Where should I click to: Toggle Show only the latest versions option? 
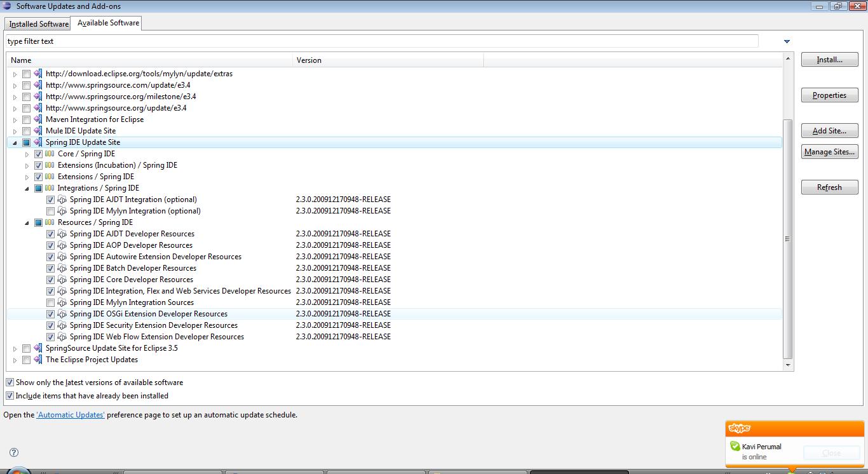[10, 383]
